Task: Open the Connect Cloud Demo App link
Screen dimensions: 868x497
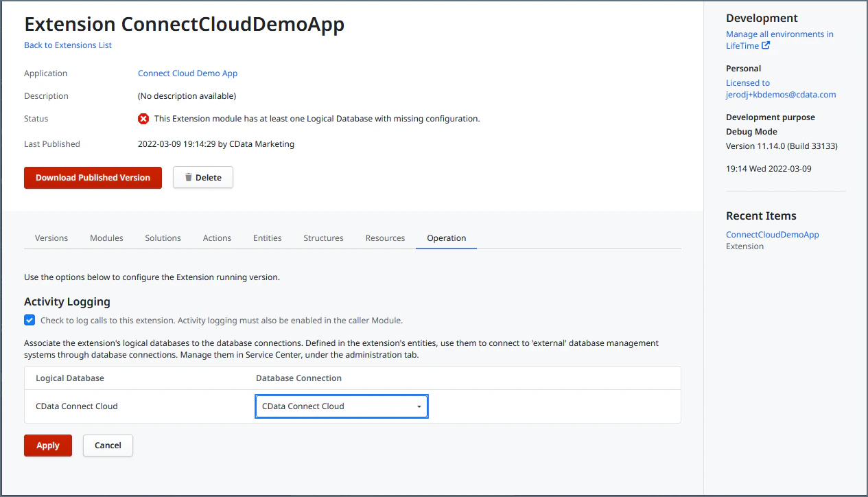Action: pos(187,73)
